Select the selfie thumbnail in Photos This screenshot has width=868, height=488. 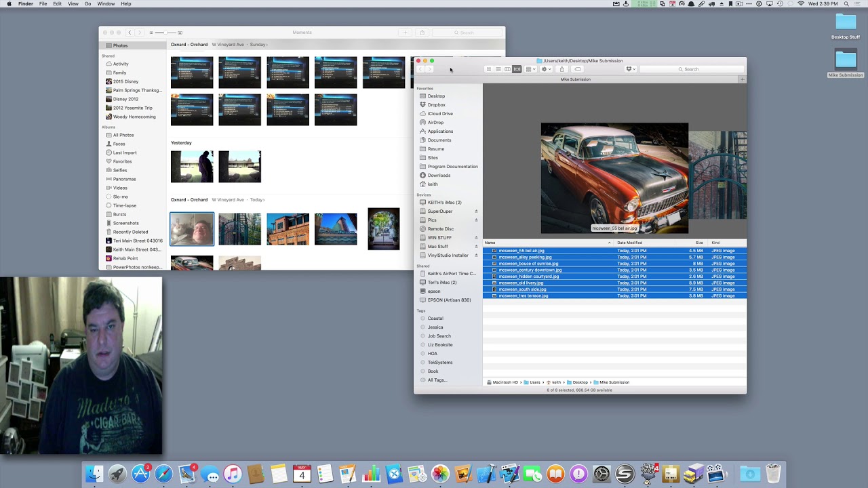point(192,229)
